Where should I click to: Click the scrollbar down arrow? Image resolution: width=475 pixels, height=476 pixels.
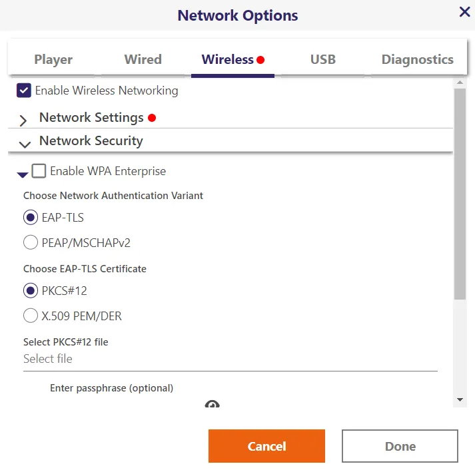460,400
